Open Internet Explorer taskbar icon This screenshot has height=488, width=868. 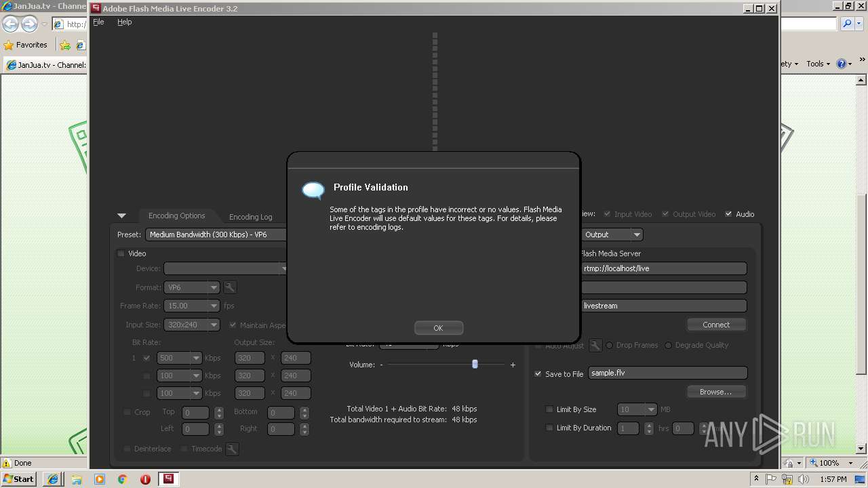pyautogui.click(x=53, y=479)
